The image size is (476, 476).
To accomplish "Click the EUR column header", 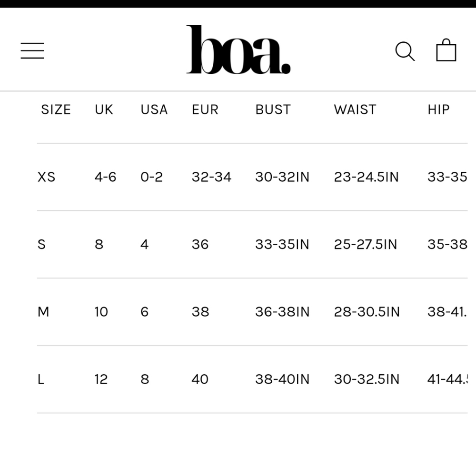I will point(205,109).
